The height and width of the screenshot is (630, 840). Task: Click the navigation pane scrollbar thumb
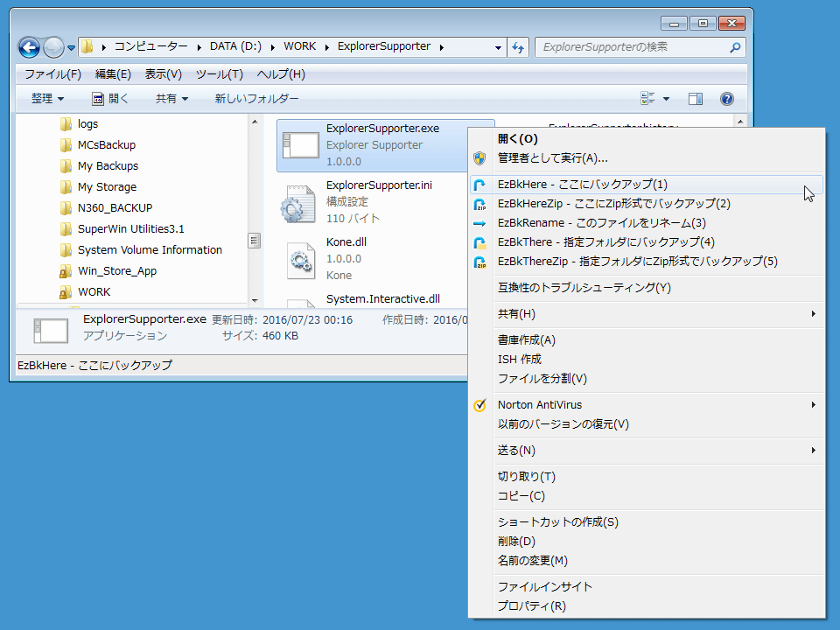click(255, 241)
